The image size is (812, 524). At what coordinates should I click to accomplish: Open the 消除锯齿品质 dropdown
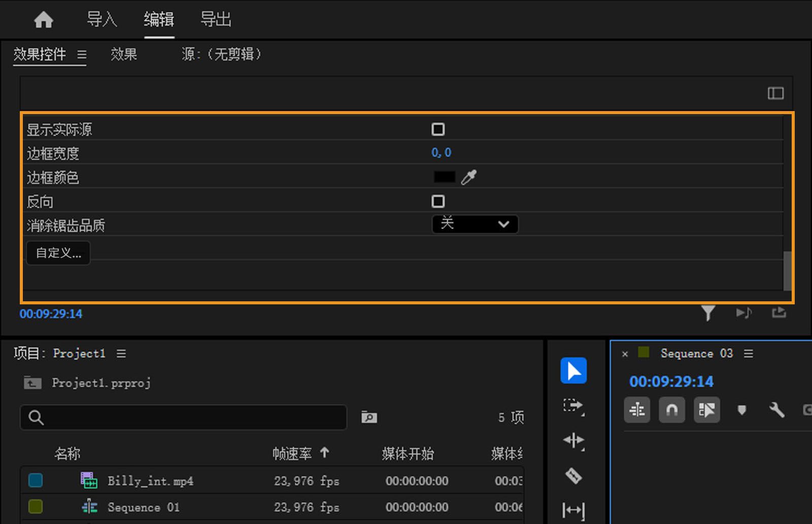pyautogui.click(x=475, y=224)
